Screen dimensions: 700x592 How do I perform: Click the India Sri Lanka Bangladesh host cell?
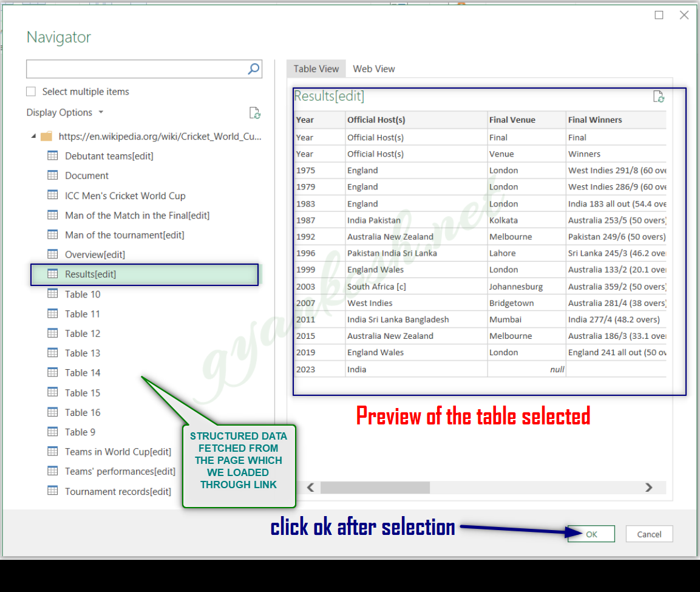[x=416, y=319]
